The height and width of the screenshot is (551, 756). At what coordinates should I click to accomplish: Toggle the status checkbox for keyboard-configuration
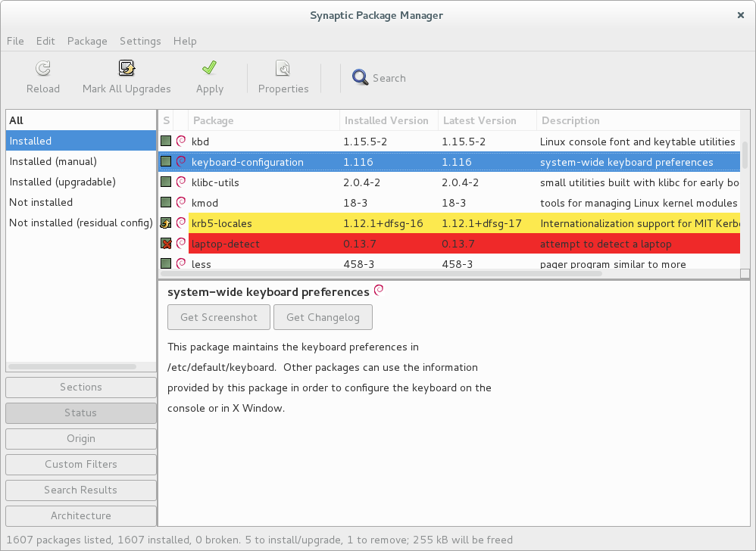point(166,161)
